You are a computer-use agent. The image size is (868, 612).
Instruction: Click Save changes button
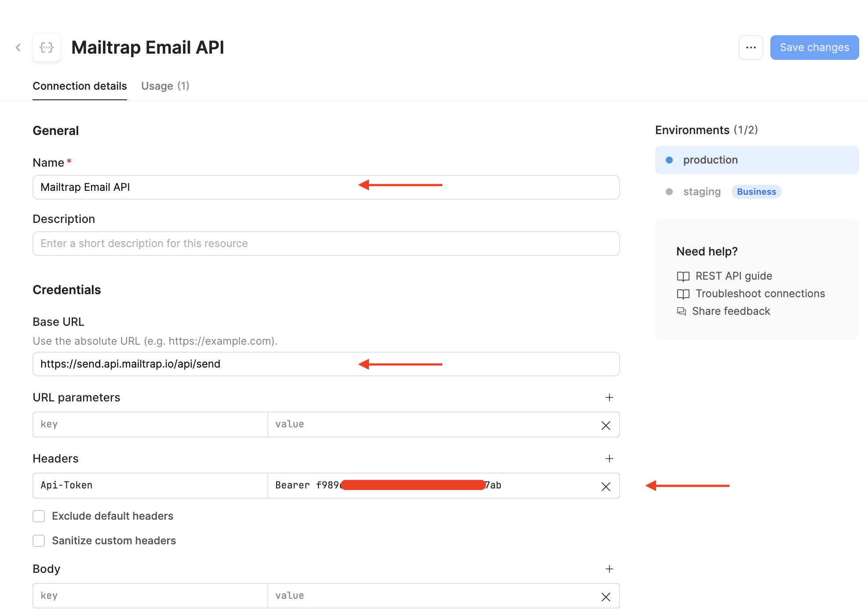coord(814,47)
